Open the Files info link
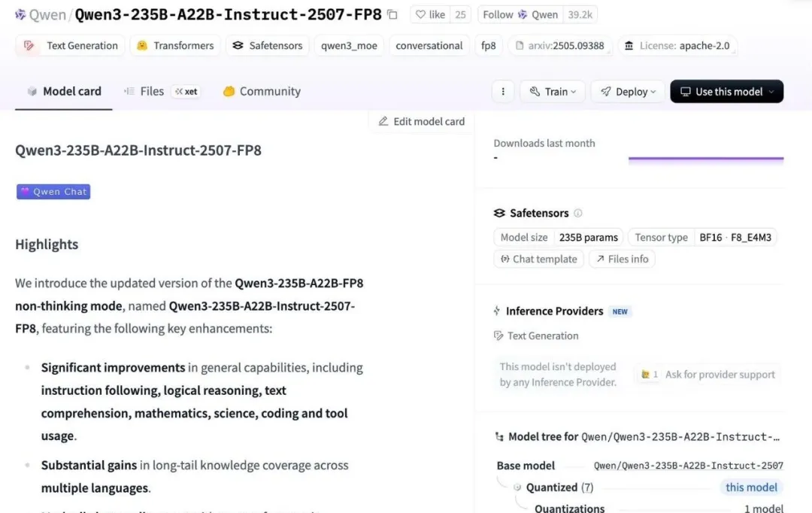 pyautogui.click(x=622, y=259)
